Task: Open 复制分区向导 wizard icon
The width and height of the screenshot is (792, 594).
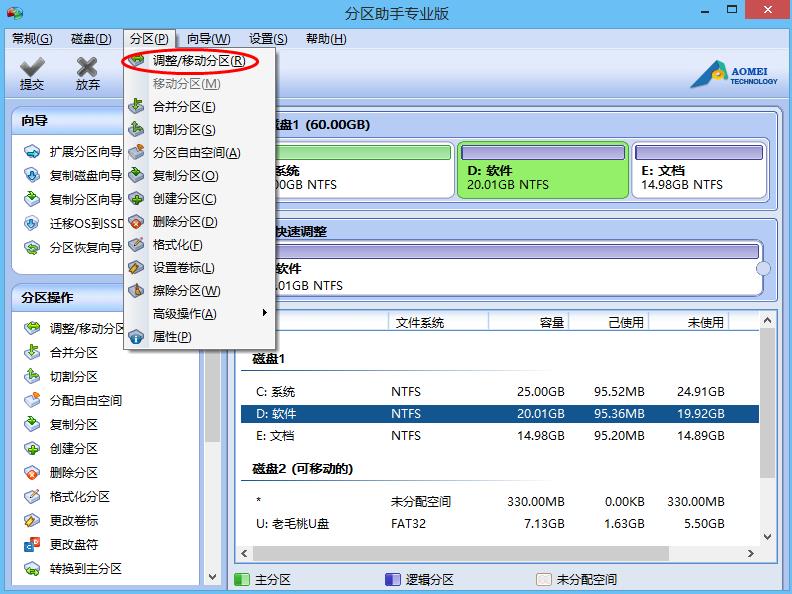Action: (x=32, y=199)
